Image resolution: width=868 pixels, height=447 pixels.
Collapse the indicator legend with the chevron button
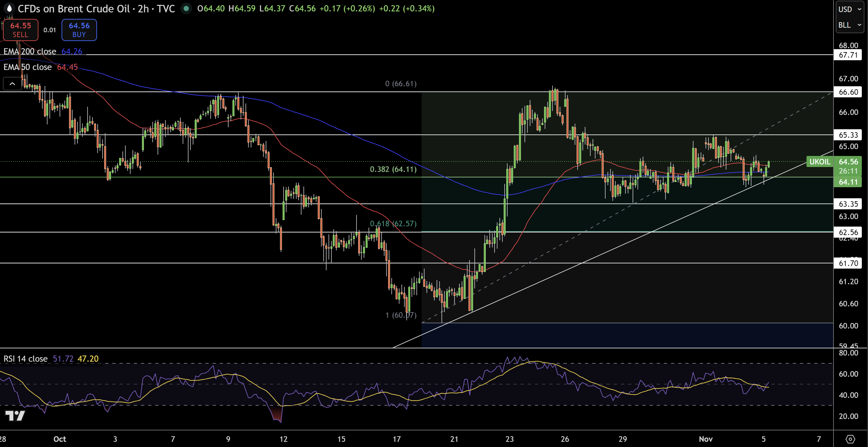(12, 84)
